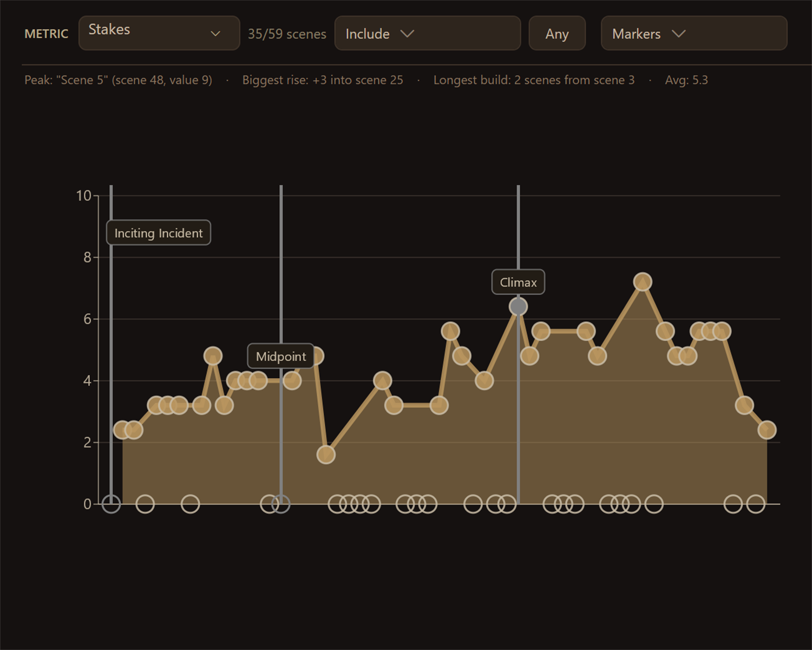Image resolution: width=812 pixels, height=650 pixels.
Task: Open the Stakes metric dropdown
Action: point(159,33)
